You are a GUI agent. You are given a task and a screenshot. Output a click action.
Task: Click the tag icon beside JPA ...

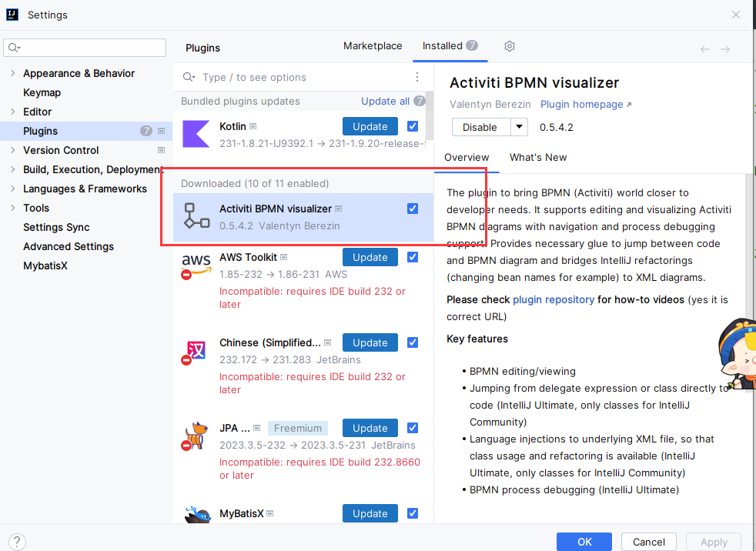tap(257, 428)
